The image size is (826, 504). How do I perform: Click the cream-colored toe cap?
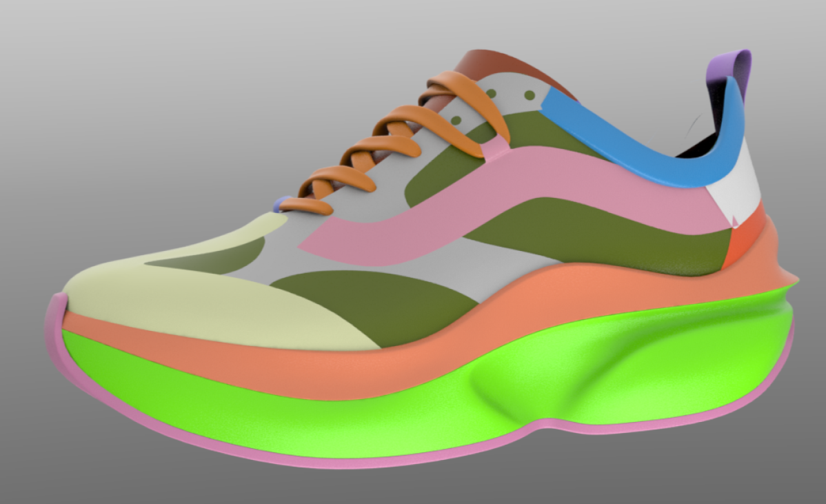coord(159,303)
